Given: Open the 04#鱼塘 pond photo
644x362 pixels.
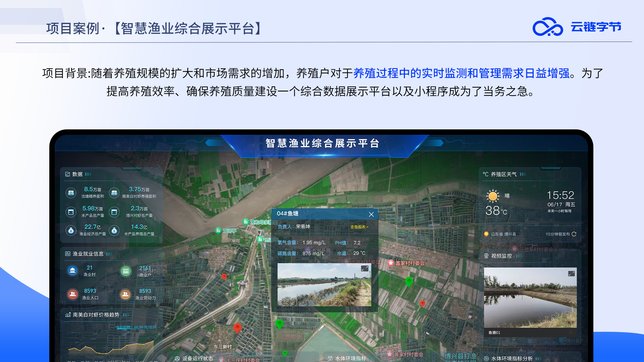Looking at the screenshot, I should coord(324,285).
